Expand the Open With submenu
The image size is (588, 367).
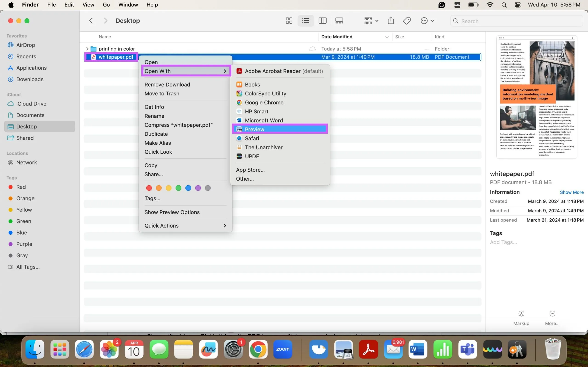[x=185, y=71]
